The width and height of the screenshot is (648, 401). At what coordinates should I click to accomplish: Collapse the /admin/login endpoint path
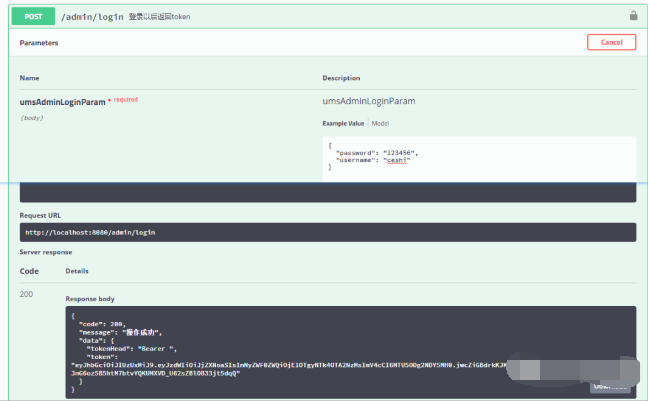point(94,17)
